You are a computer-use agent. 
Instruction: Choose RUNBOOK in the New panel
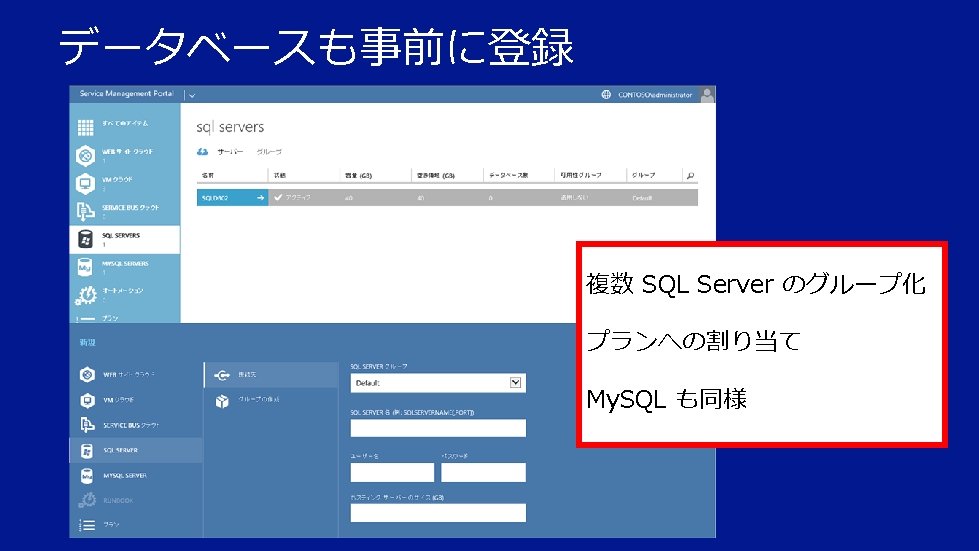[x=136, y=500]
